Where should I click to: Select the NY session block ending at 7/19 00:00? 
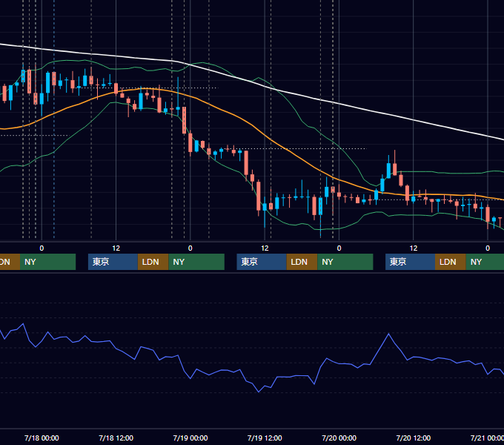click(x=196, y=262)
